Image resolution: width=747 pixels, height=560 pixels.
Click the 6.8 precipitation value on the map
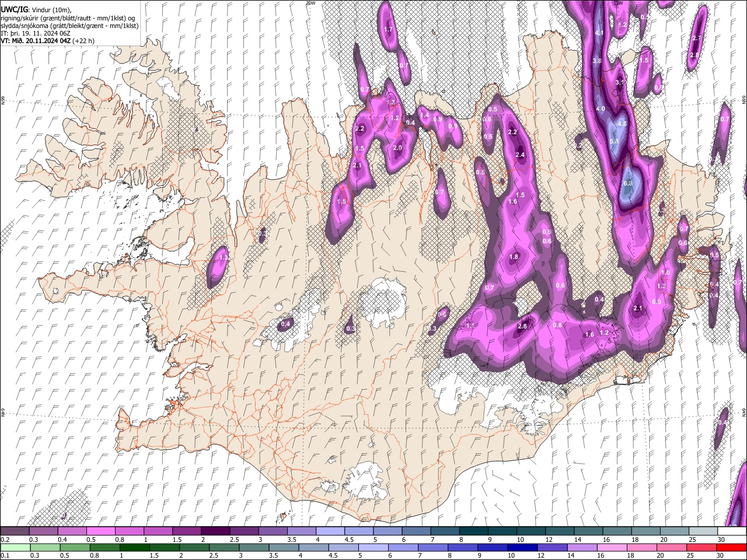point(628,183)
